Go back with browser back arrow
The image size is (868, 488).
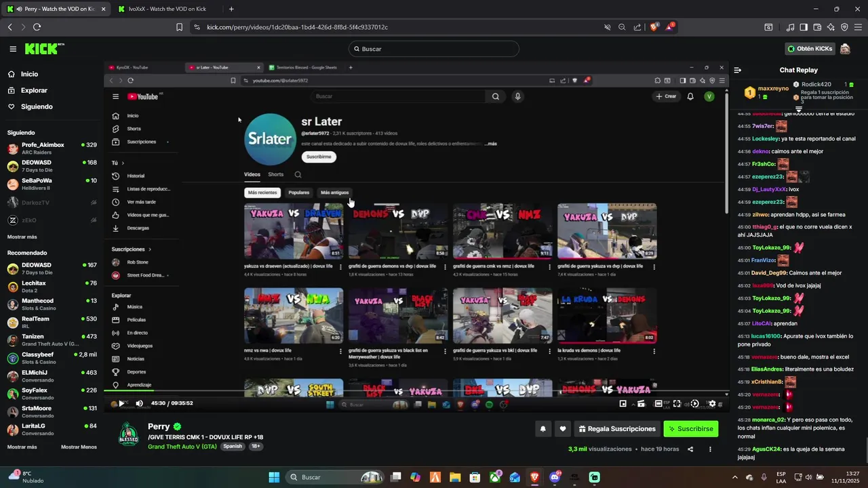9,27
